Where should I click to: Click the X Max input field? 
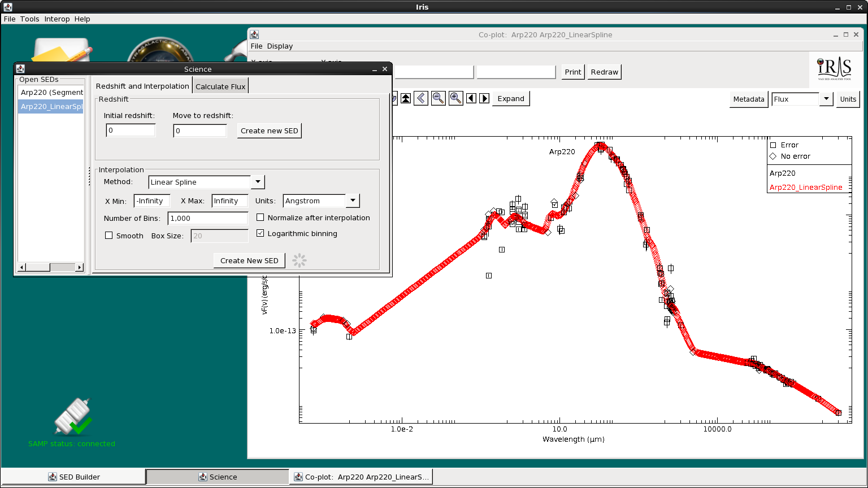(x=230, y=201)
